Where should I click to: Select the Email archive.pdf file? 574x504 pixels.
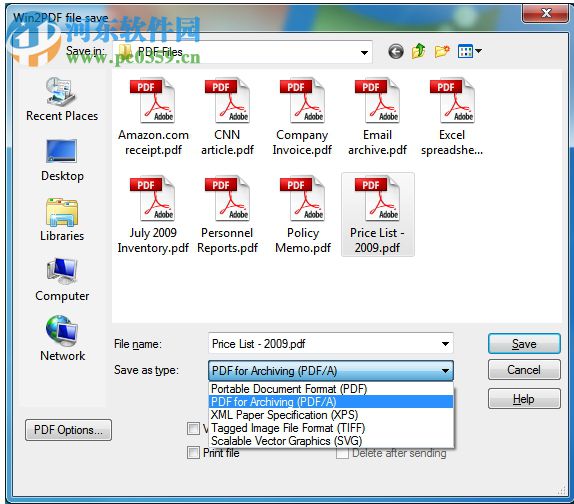click(x=377, y=117)
